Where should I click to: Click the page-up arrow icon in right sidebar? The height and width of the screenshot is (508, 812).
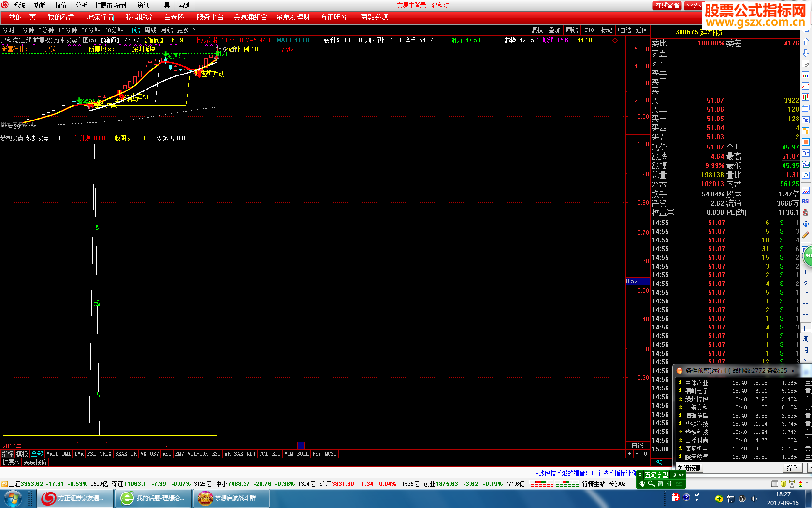805,42
